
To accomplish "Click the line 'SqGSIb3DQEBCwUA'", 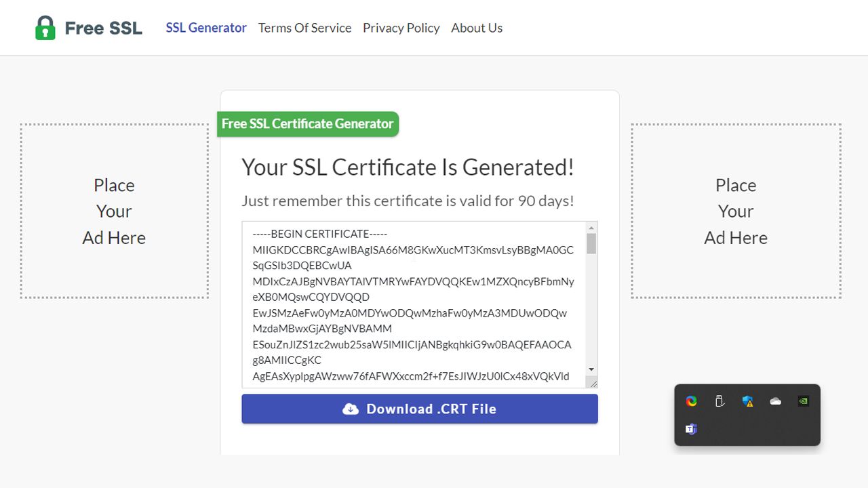I will [302, 266].
